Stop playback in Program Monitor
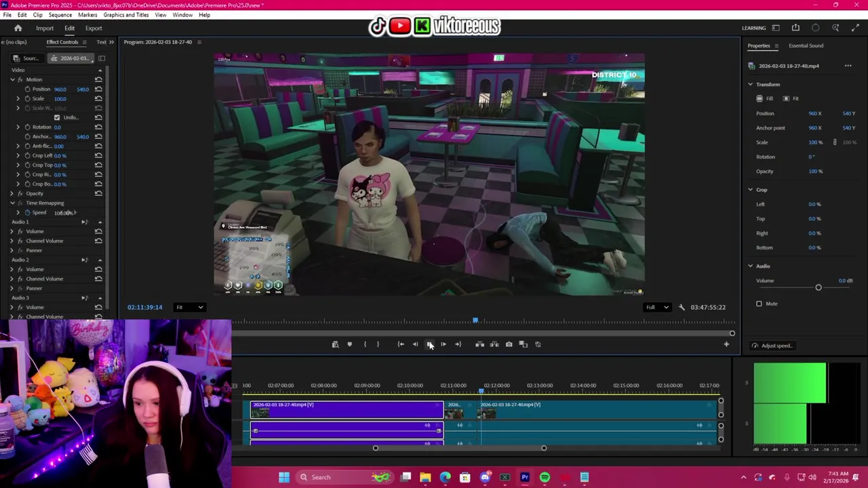This screenshot has height=488, width=868. click(429, 344)
